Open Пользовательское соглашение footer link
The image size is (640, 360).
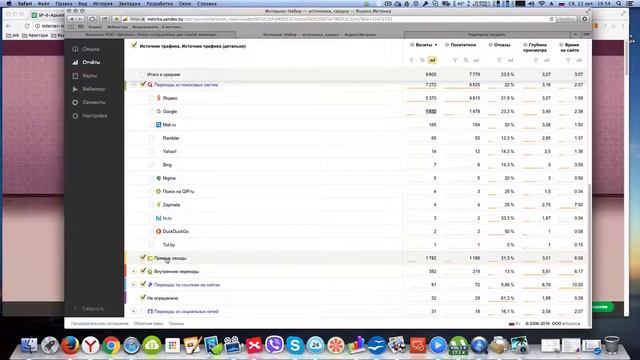[100, 324]
